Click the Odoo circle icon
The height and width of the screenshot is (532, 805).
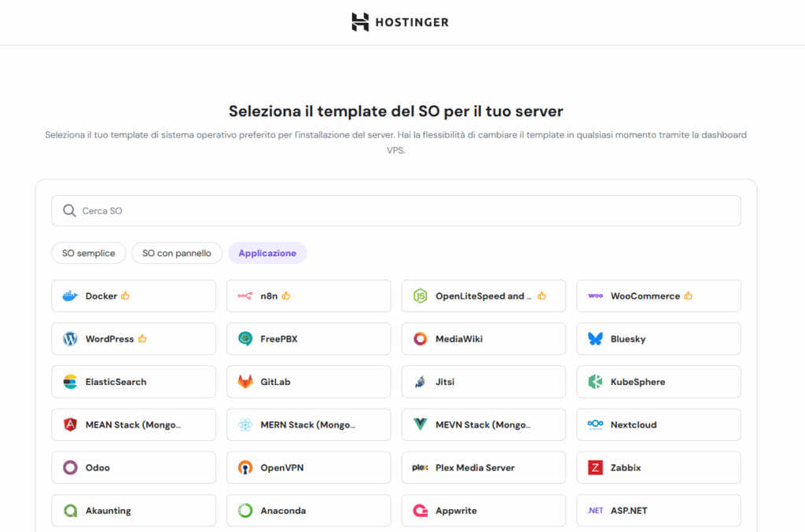(x=70, y=468)
